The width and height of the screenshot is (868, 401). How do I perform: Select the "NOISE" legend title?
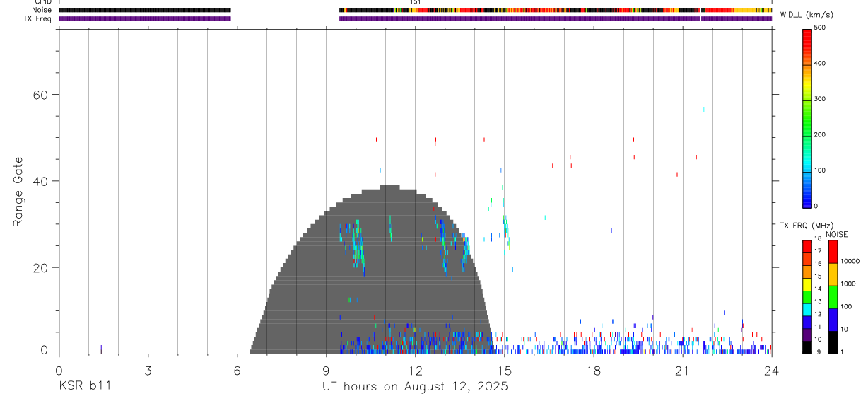[836, 234]
